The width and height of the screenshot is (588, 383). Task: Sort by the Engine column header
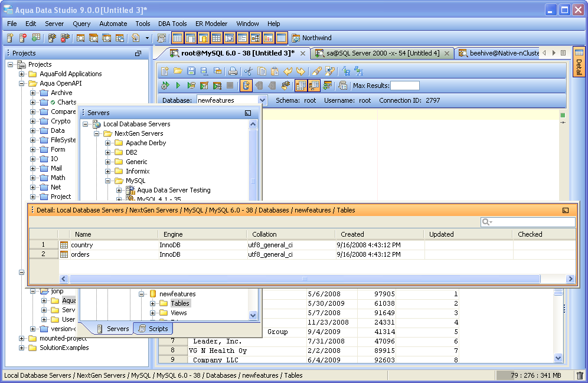pyautogui.click(x=173, y=234)
